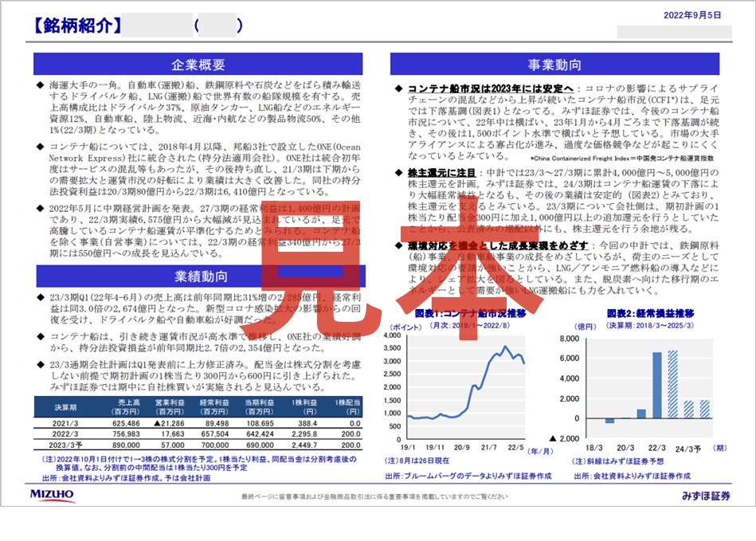Click the solid 22/3 bar in 図表2
Screen dimensions: 756x541
pyautogui.click(x=656, y=386)
